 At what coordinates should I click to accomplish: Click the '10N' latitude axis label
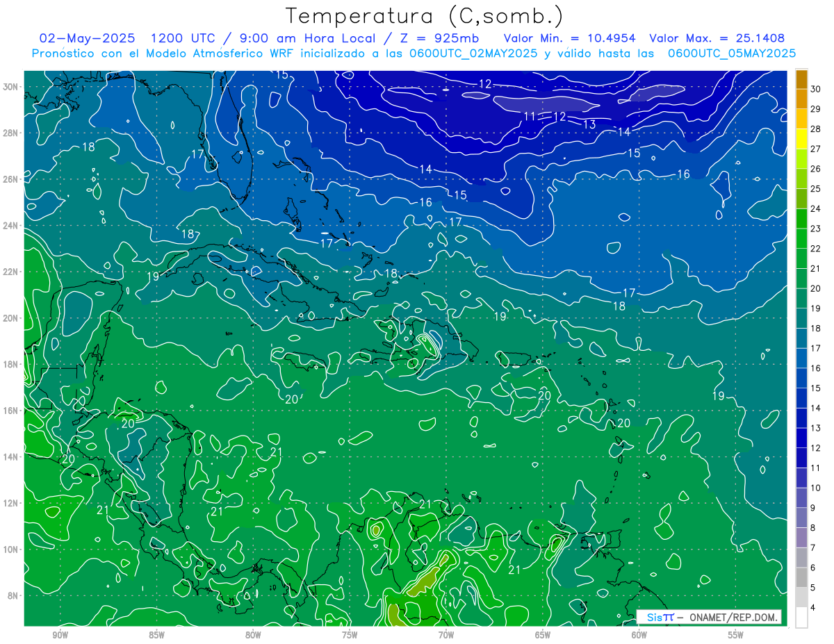point(11,549)
